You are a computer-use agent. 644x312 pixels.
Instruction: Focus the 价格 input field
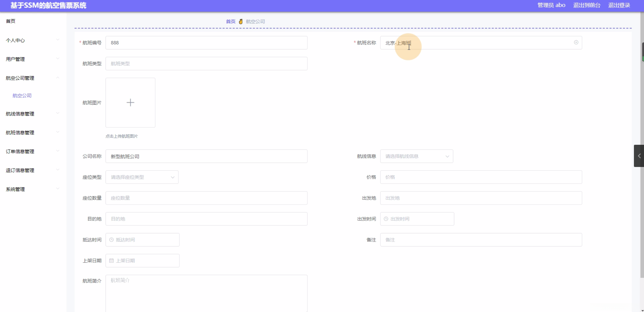tap(481, 177)
